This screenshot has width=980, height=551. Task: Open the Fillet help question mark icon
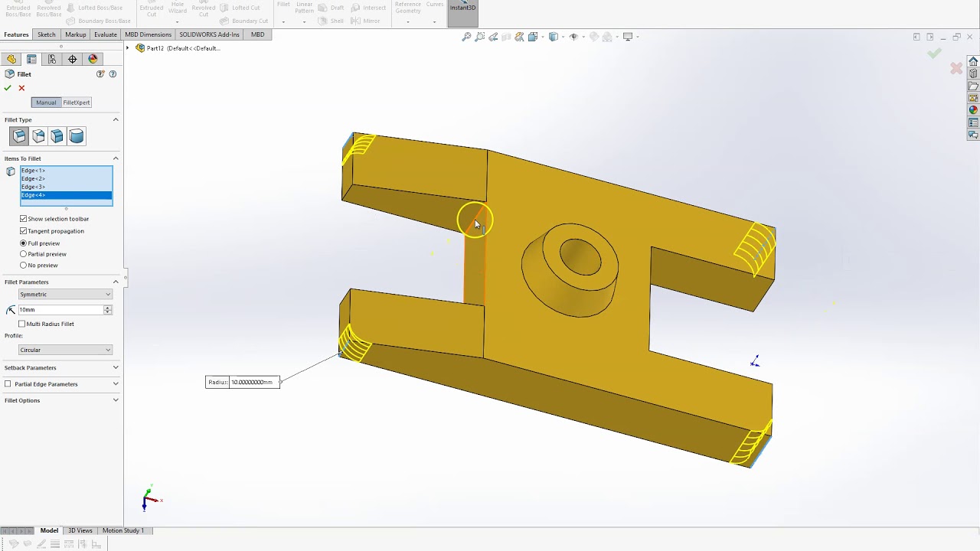pos(113,74)
